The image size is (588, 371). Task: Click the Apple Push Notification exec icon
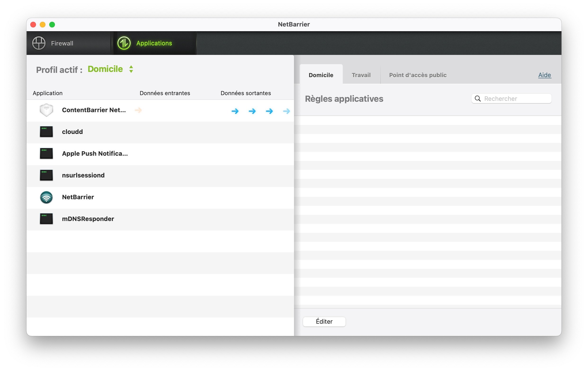click(46, 154)
